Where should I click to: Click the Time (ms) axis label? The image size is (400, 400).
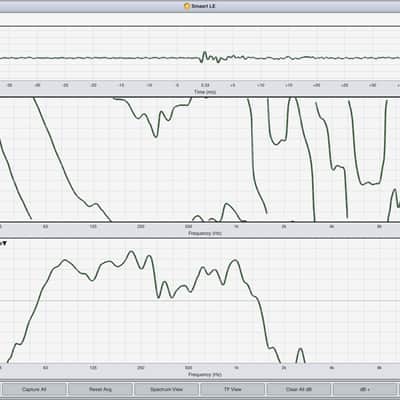(205, 92)
